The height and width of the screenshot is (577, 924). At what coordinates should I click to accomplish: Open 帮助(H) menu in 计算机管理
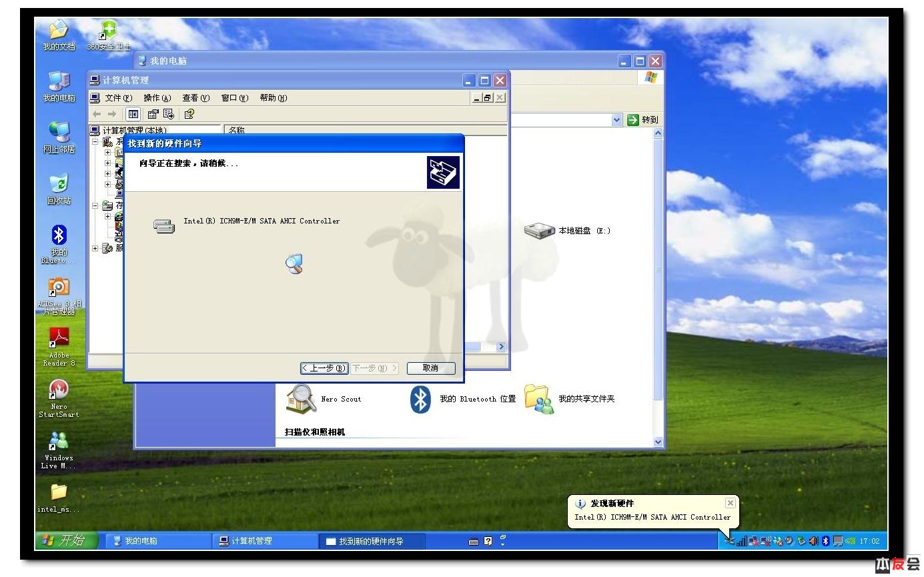point(274,98)
